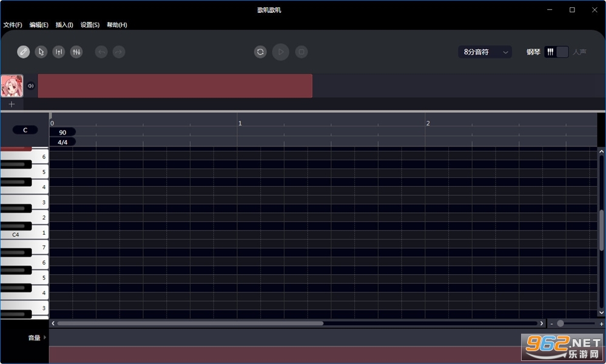Click the 人声 label
The image size is (606, 364).
pos(579,52)
